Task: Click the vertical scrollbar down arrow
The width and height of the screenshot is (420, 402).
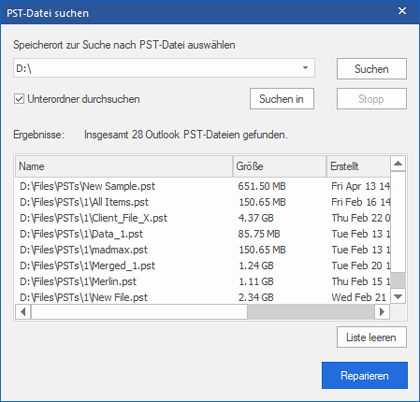Action: 398,296
